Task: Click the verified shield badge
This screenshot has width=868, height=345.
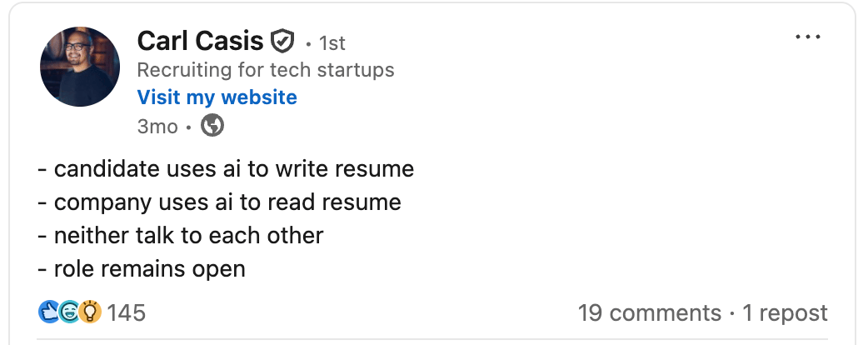Action: tap(283, 40)
